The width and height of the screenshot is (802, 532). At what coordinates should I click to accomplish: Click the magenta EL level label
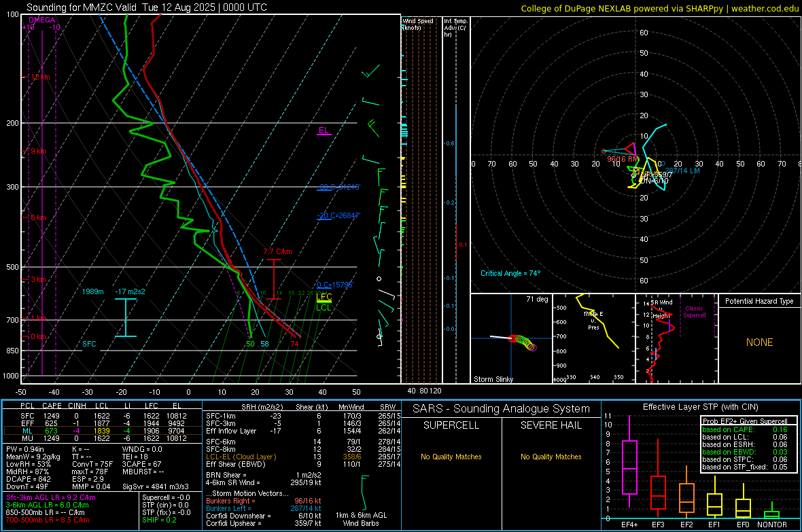pos(324,130)
